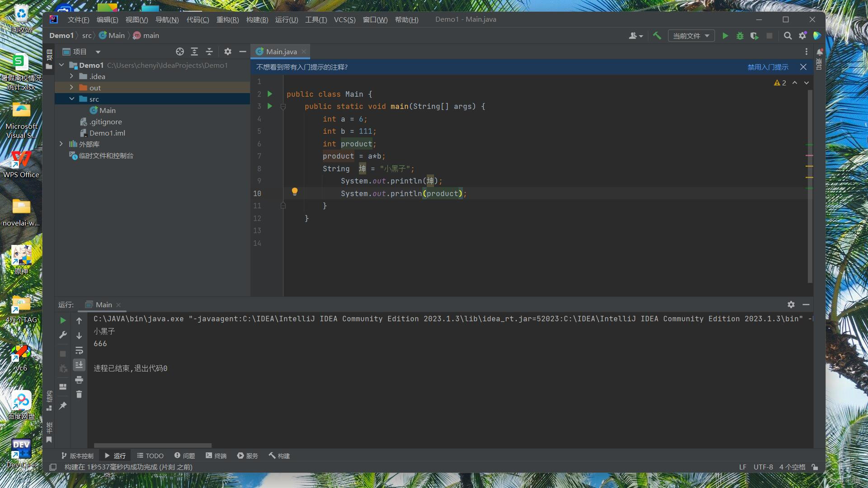The height and width of the screenshot is (488, 868).
Task: Open Search Everywhere magnifier icon
Action: [788, 36]
